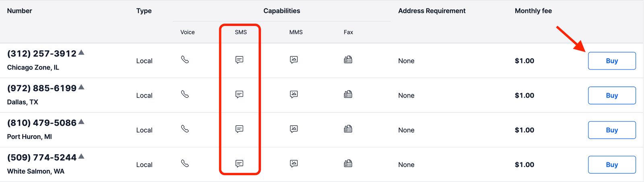Viewport: 644px width, 182px height.
Task: Click the Monthly fee column header
Action: point(533,11)
